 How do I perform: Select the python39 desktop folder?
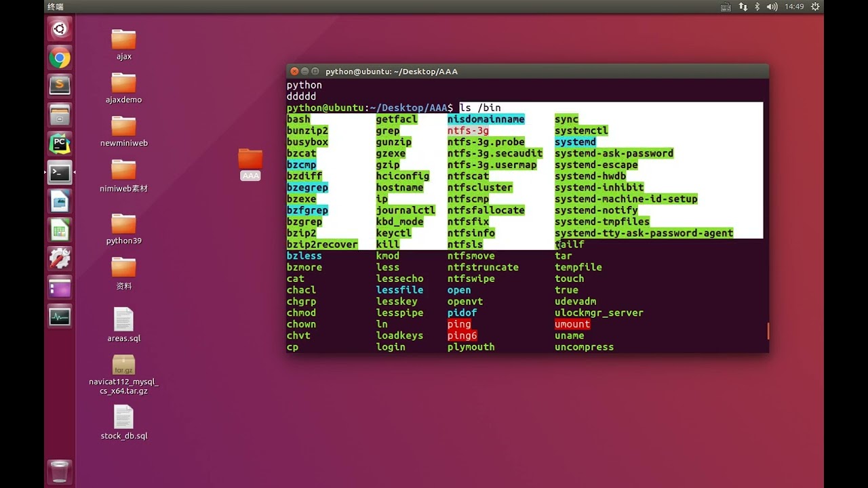pos(123,229)
